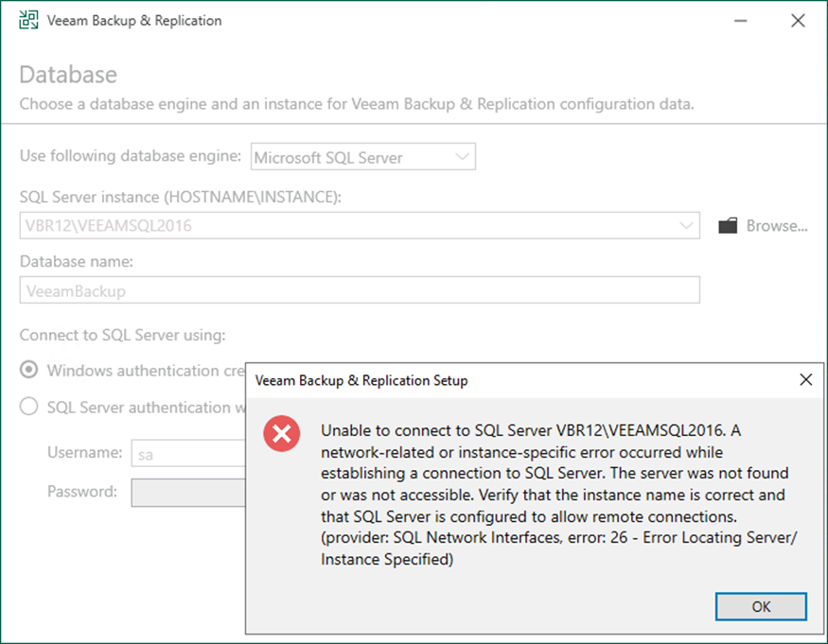The height and width of the screenshot is (644, 828).
Task: Select SQL Server authentication radio button
Action: (28, 407)
